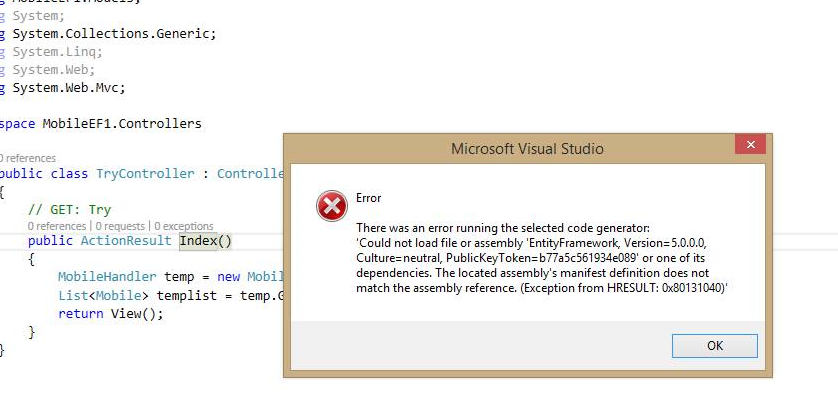
Task: Click the OK button in error dialog
Action: point(716,346)
